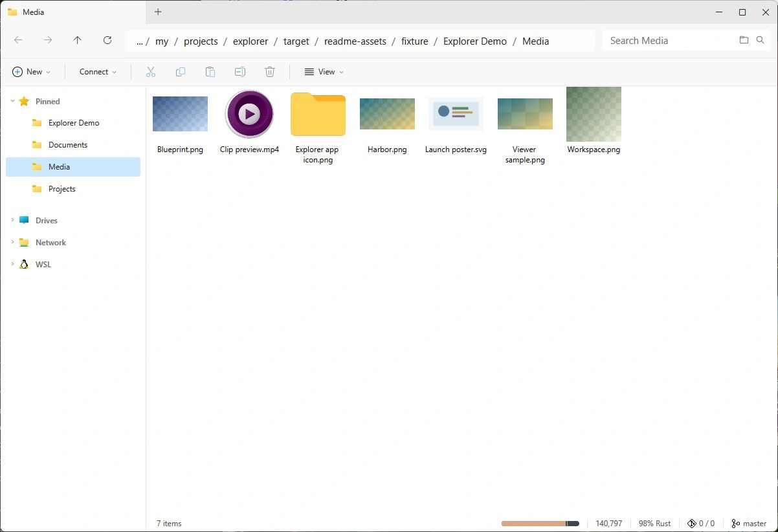Screen dimensions: 778x532
Task: Expand the Drives tree node
Action: (x=12, y=220)
